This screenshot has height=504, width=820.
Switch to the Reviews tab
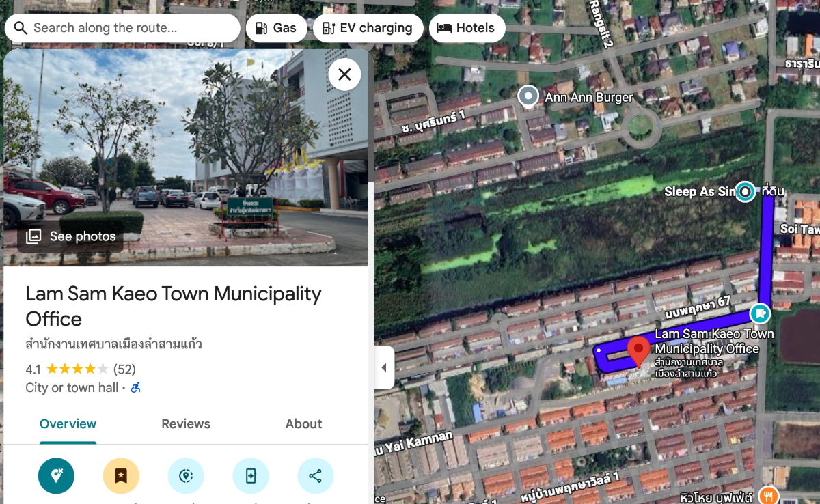[x=186, y=424]
